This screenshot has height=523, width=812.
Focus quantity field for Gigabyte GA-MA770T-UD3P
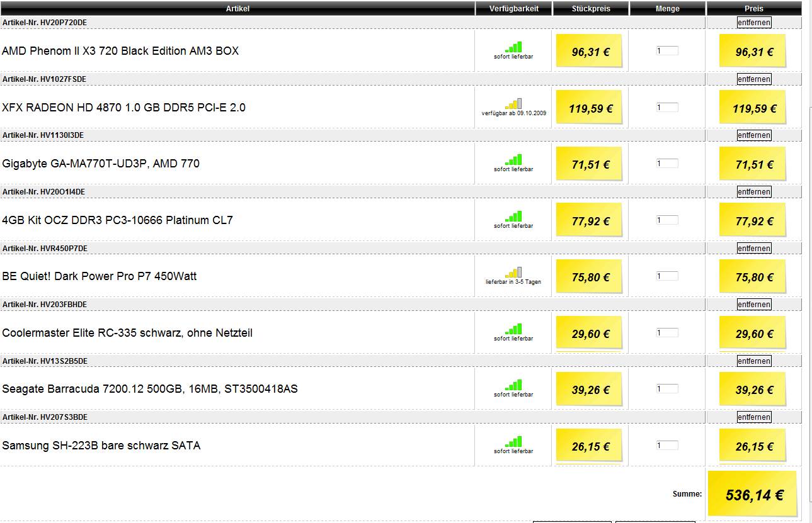point(667,164)
